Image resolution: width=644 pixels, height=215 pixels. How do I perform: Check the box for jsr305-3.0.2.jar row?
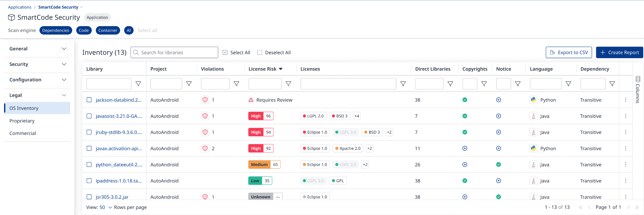tap(89, 197)
